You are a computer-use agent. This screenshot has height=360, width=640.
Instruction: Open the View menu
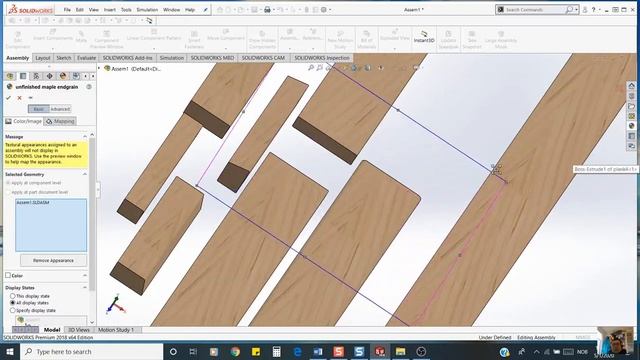click(x=94, y=10)
